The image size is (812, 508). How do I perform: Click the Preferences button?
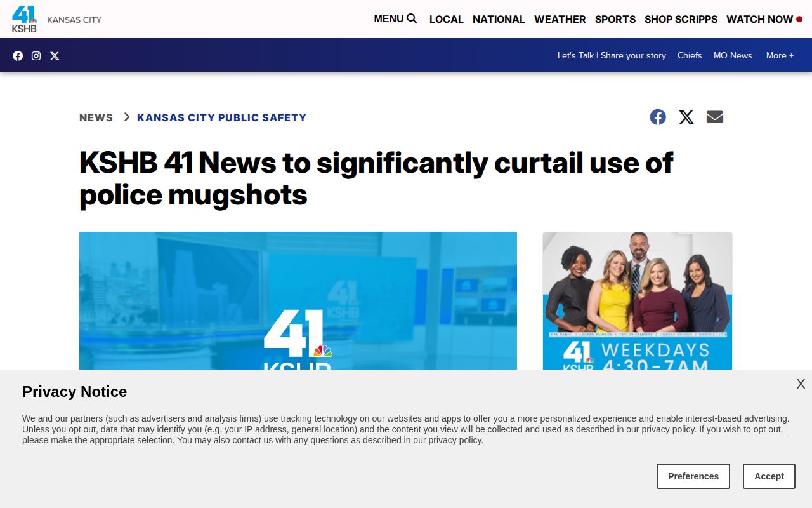coord(693,476)
